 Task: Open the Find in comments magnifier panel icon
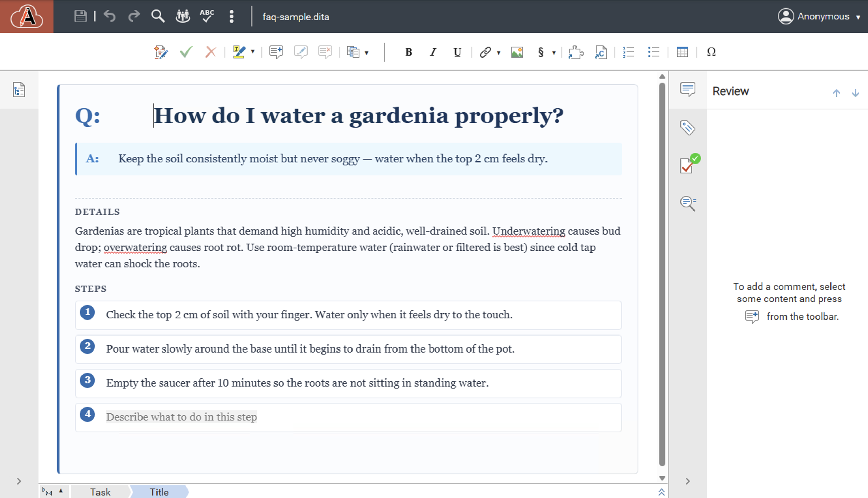click(x=688, y=203)
